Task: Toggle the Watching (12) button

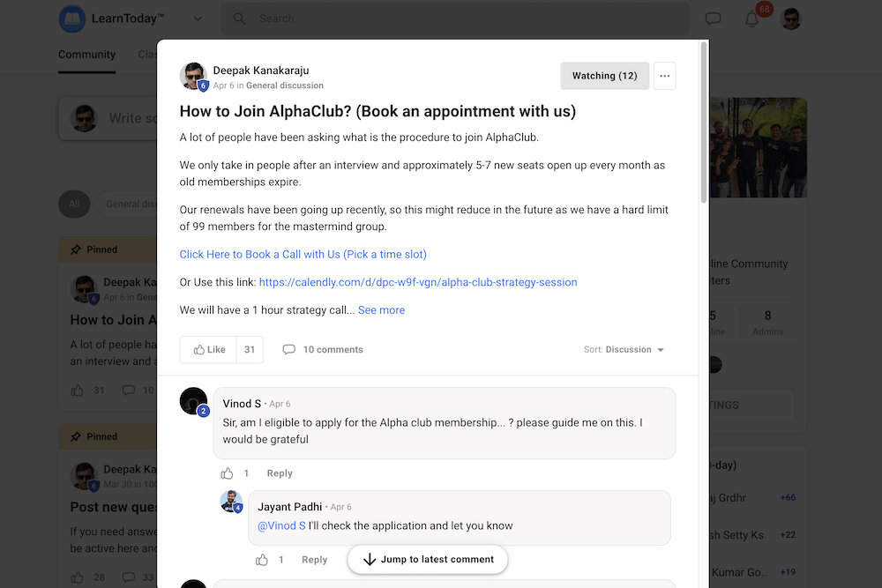Action: (x=605, y=76)
